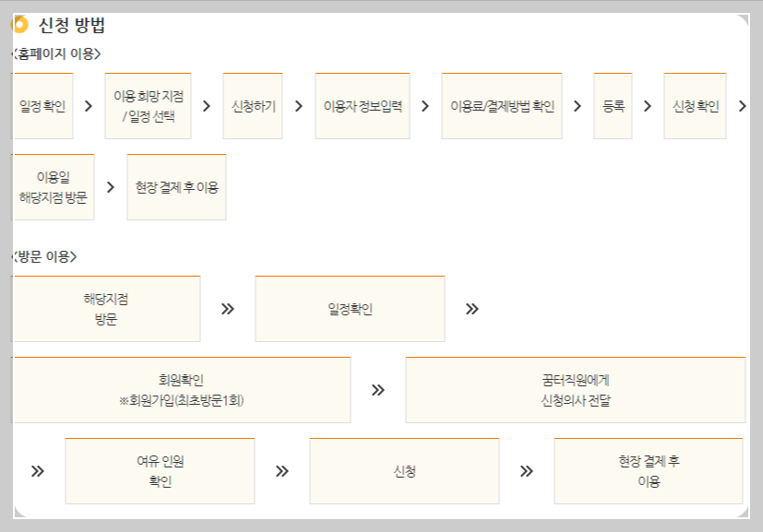Click the double arrow after the 신청 box

pos(526,471)
